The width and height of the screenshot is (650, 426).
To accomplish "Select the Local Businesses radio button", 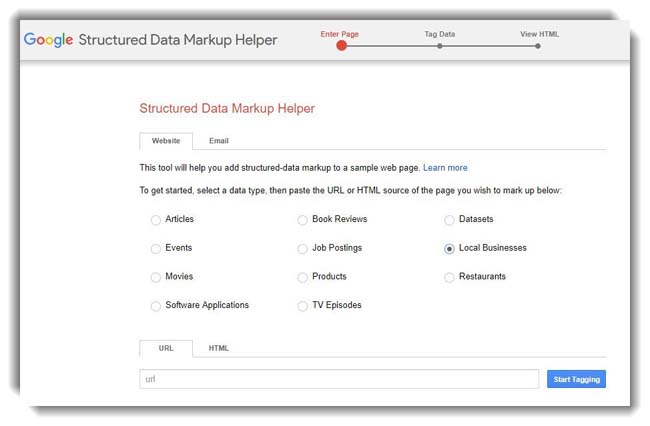I will [449, 249].
